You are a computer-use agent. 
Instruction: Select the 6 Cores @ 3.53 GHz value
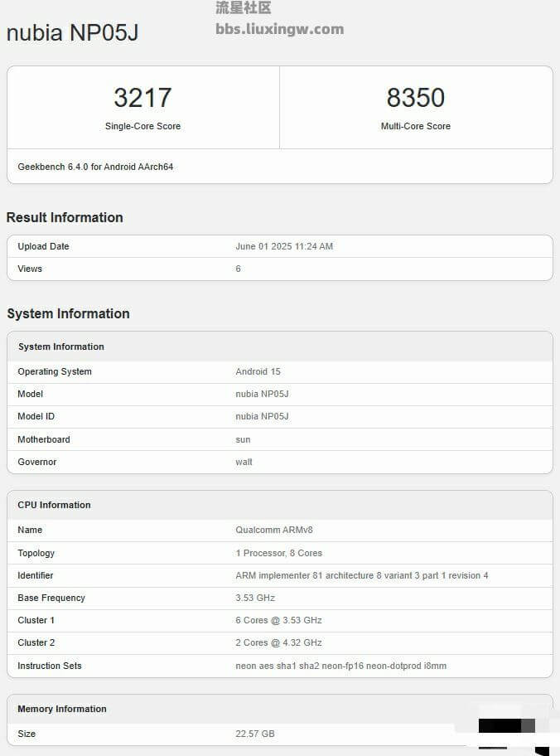278,620
